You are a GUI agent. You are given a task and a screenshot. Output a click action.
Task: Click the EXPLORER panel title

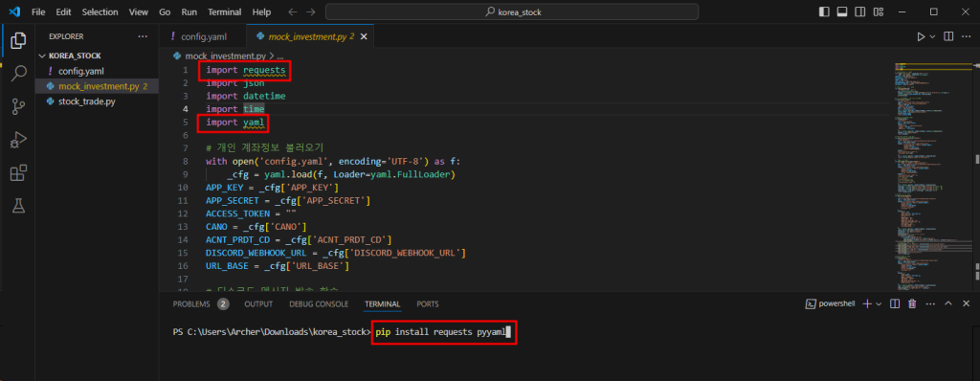pyautogui.click(x=66, y=37)
